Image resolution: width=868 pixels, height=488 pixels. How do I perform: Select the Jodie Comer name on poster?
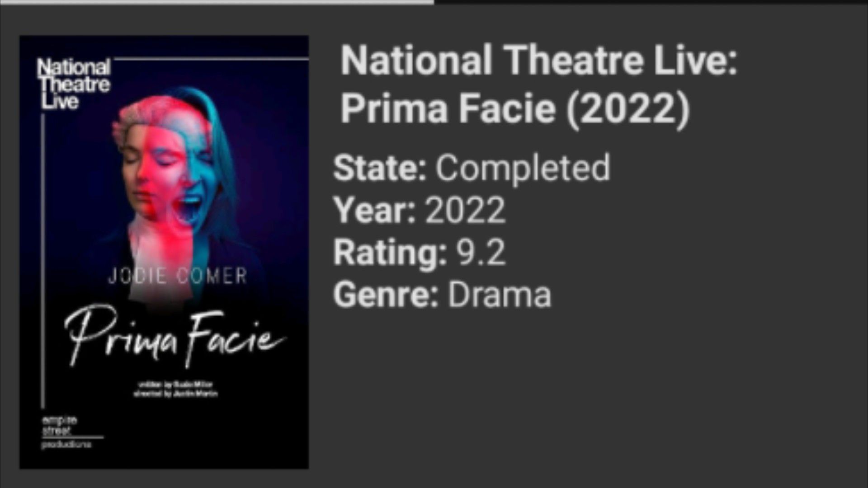pyautogui.click(x=178, y=276)
